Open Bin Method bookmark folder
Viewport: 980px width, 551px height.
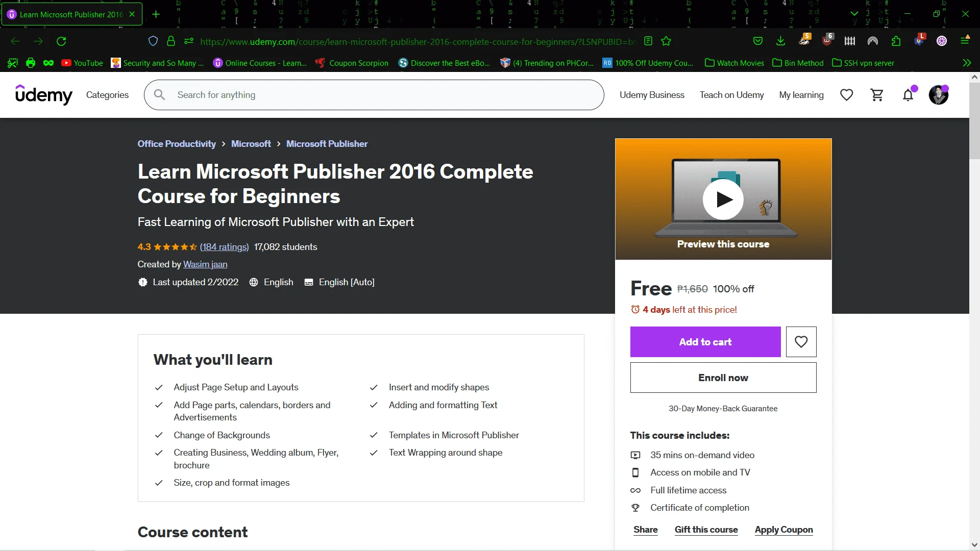pyautogui.click(x=798, y=63)
